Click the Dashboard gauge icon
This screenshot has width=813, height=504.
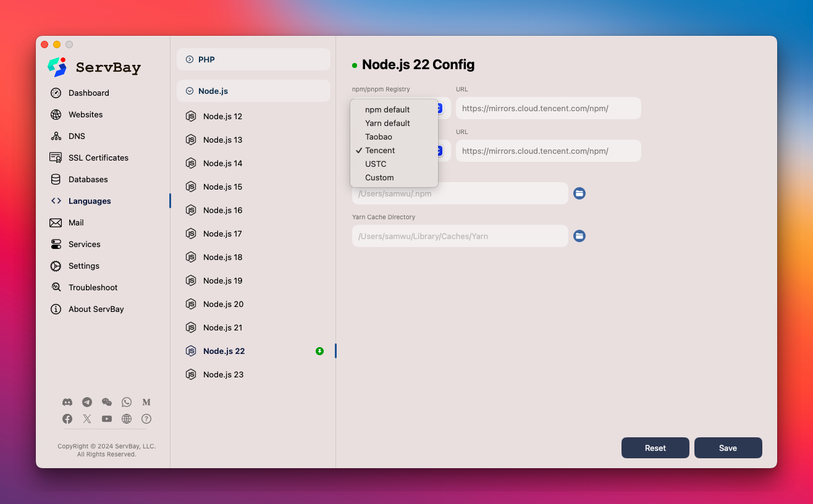[56, 93]
